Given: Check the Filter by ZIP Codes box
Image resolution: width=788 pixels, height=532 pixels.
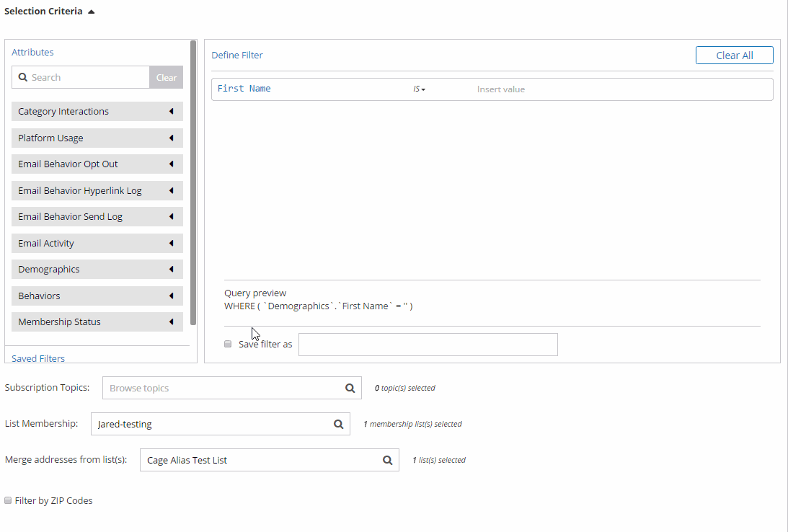Looking at the screenshot, I should point(8,500).
